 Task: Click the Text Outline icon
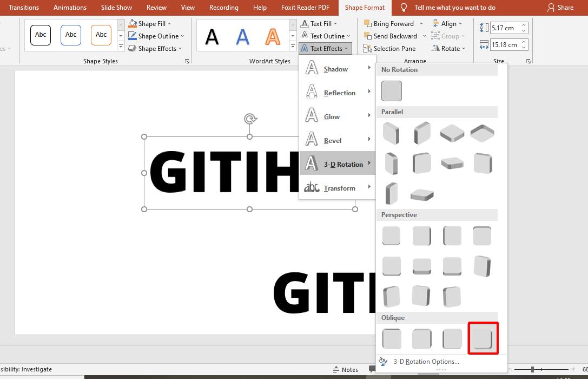(x=303, y=36)
